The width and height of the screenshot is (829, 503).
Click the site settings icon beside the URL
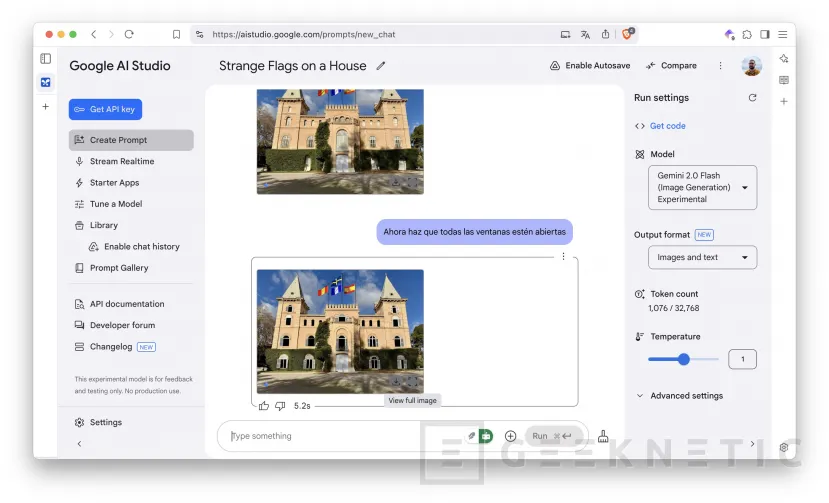tap(200, 34)
